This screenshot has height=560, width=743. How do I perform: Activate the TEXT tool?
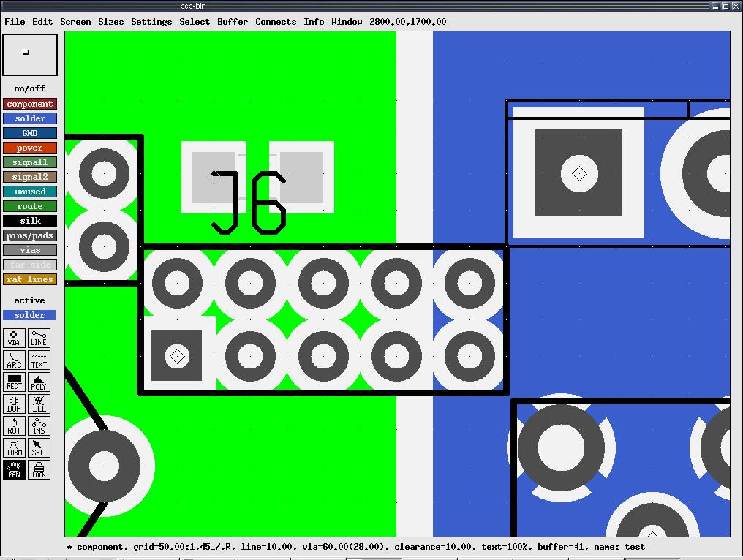point(39,360)
